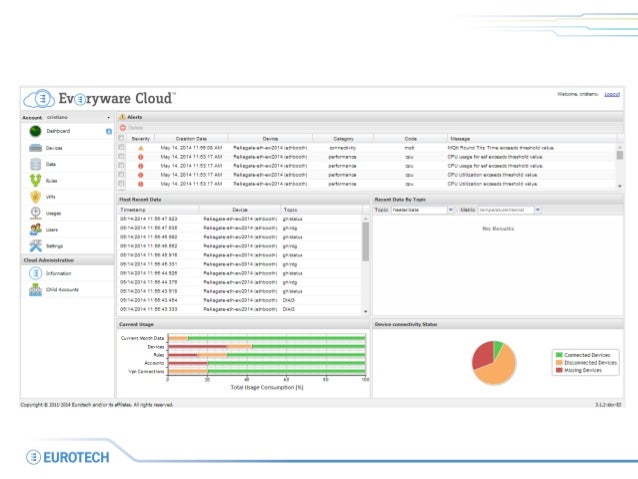Click the Device connectivity Status panel title
The height and width of the screenshot is (479, 638).
406,324
